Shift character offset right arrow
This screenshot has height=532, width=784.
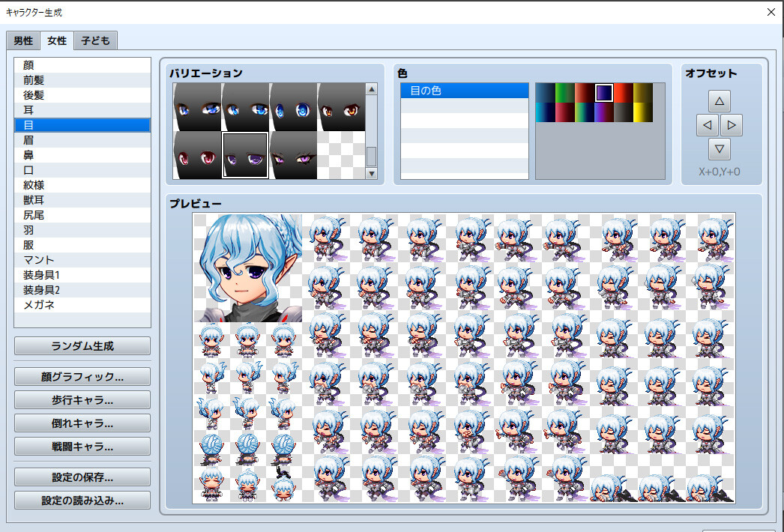pyautogui.click(x=732, y=123)
